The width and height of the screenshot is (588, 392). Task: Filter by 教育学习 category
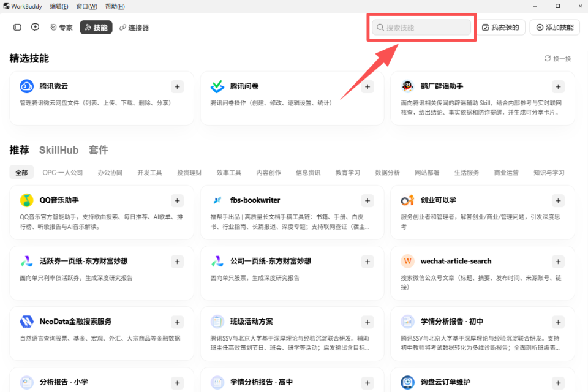click(x=348, y=173)
